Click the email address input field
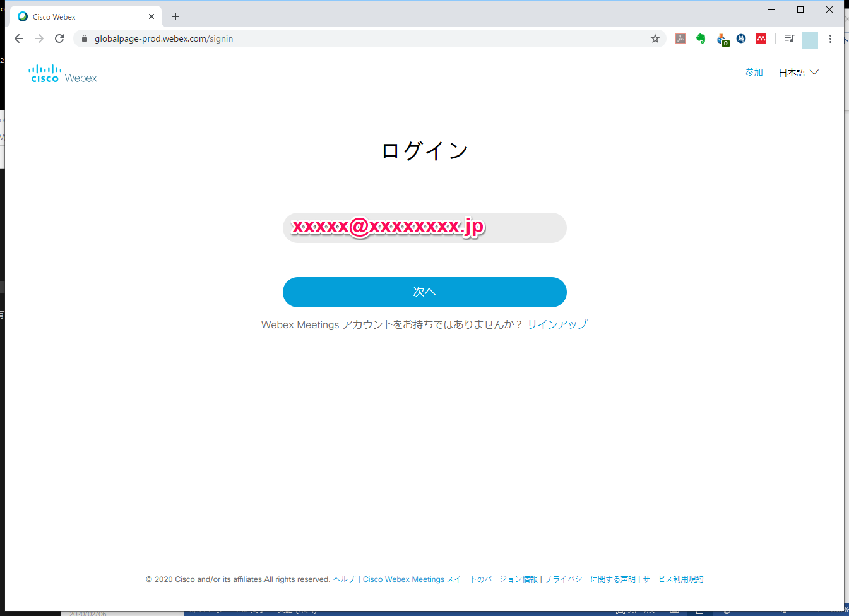 (x=425, y=228)
